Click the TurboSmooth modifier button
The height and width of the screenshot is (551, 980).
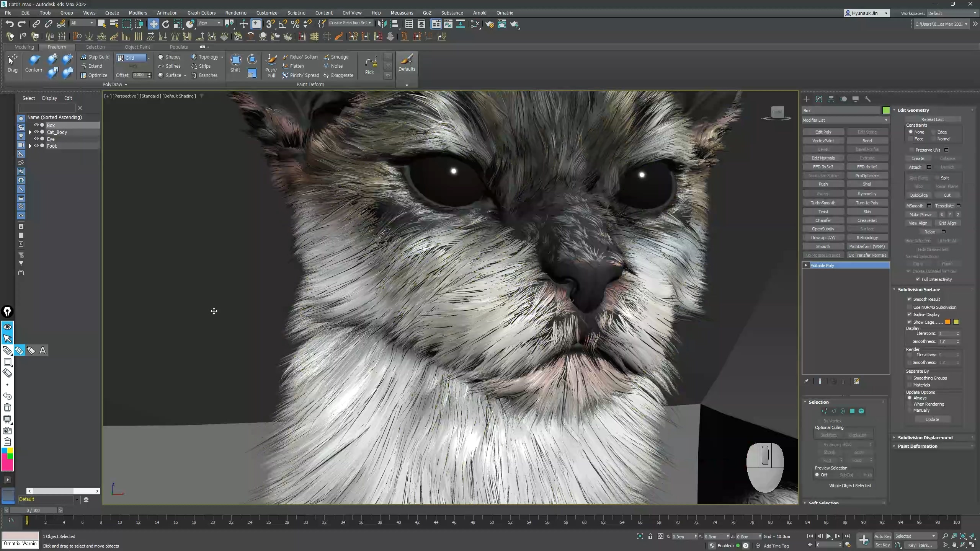tap(823, 203)
